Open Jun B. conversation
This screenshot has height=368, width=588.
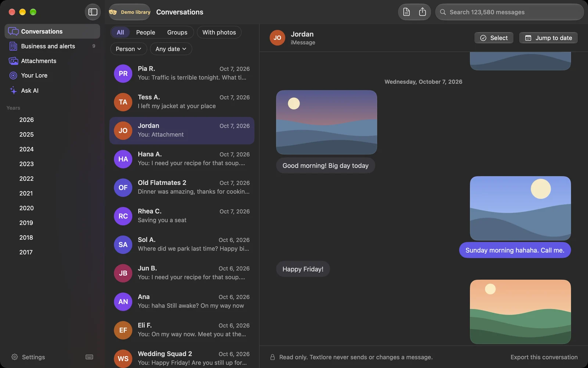(182, 273)
